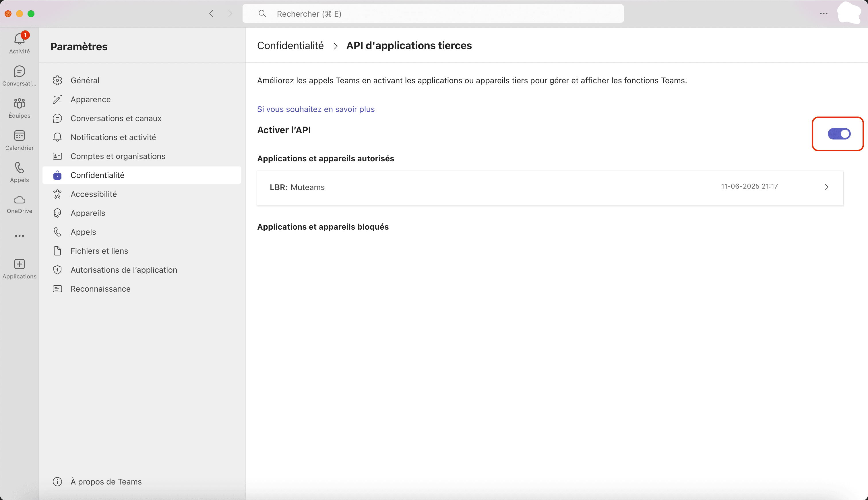Open Conversations in the left rail
The image size is (868, 500).
point(19,75)
